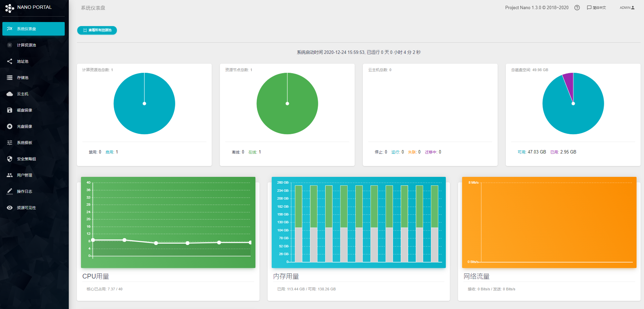This screenshot has height=309, width=644.
Task: Click the 计算资源池总数: 1 label
Action: (98, 70)
